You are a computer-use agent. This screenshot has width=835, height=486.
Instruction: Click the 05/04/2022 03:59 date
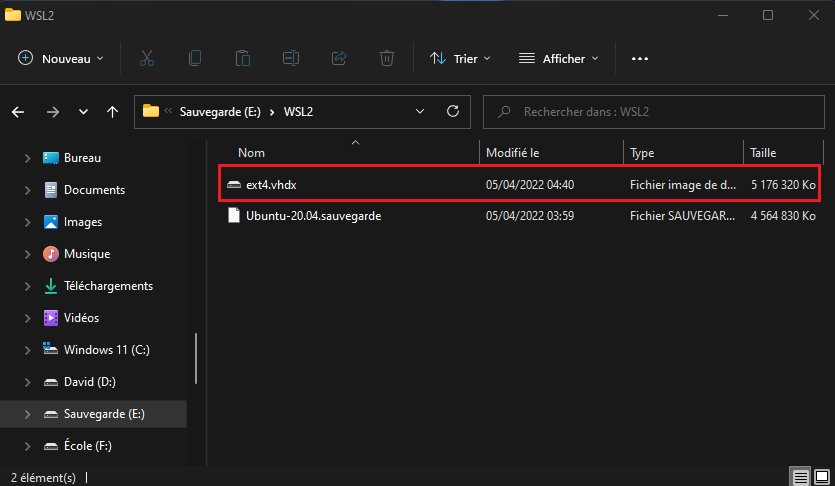[530, 216]
